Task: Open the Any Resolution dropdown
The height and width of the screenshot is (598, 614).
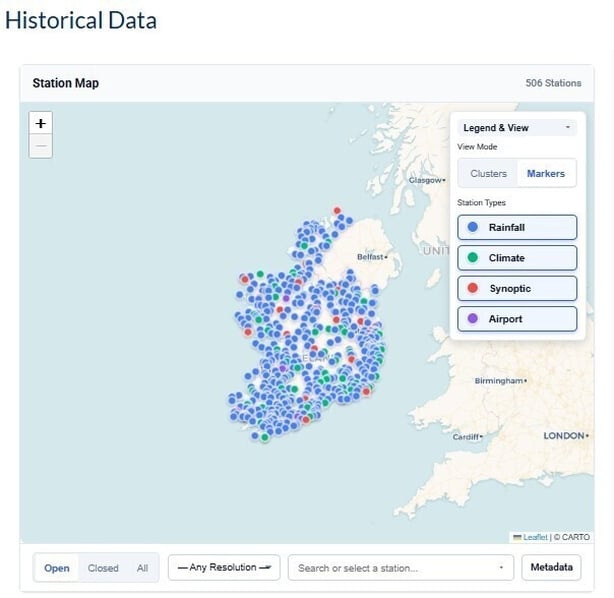Action: click(224, 567)
